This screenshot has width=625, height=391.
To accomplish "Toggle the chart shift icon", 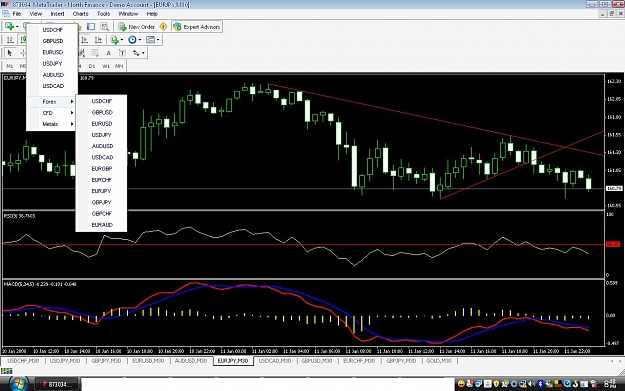I will (98, 39).
